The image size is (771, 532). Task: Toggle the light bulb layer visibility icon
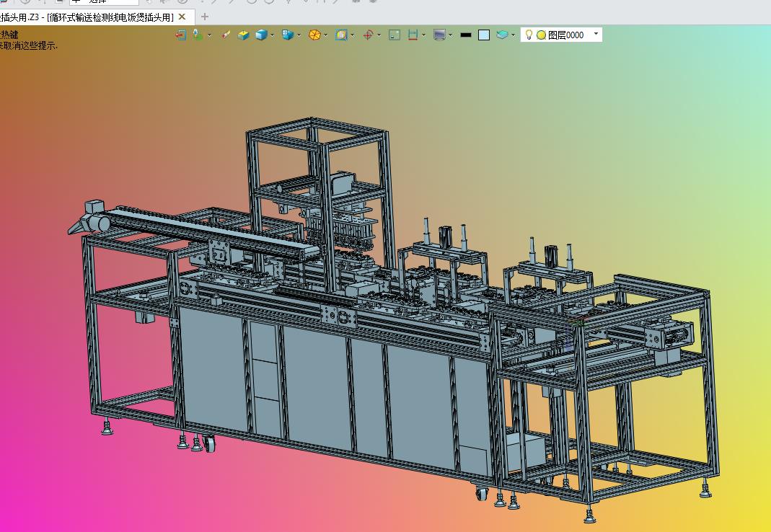[x=529, y=35]
